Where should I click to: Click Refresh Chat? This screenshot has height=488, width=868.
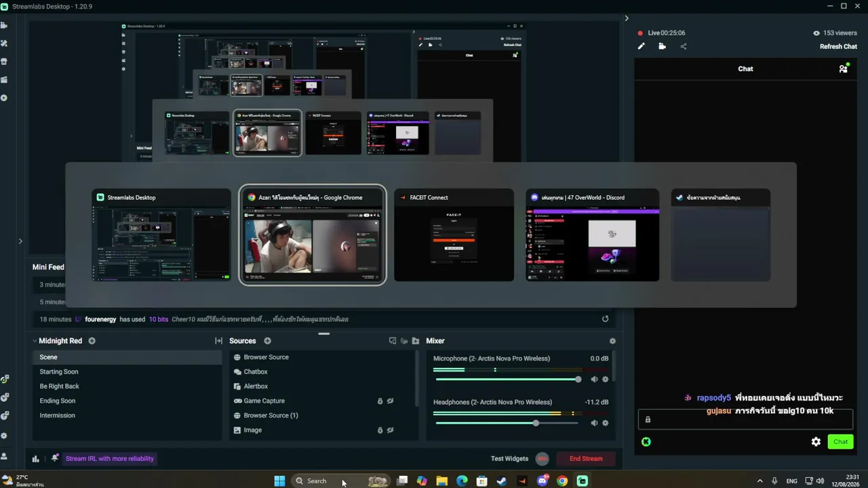pyautogui.click(x=839, y=47)
